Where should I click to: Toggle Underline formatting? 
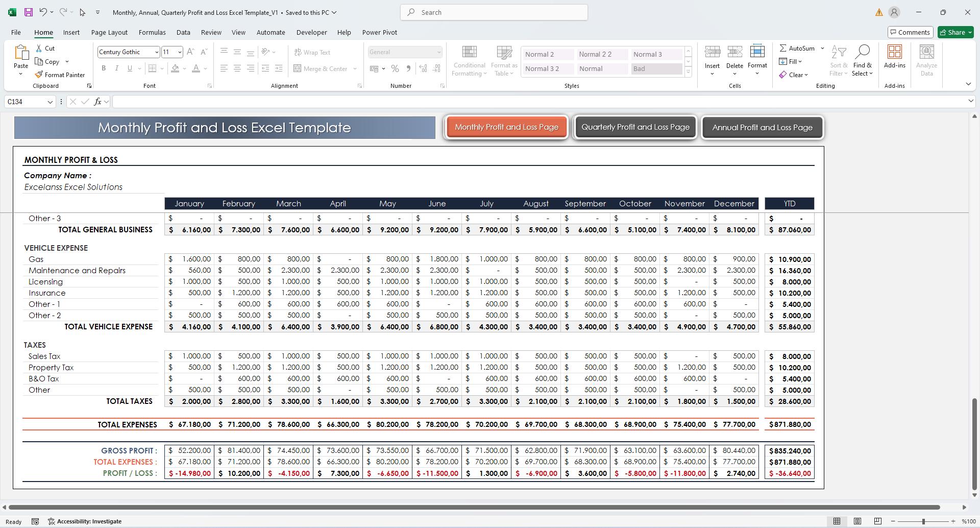(130, 68)
